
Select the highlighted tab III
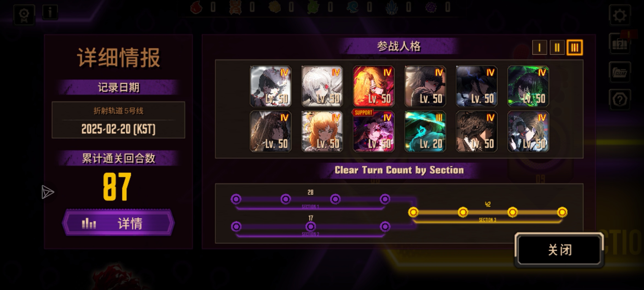tap(575, 48)
